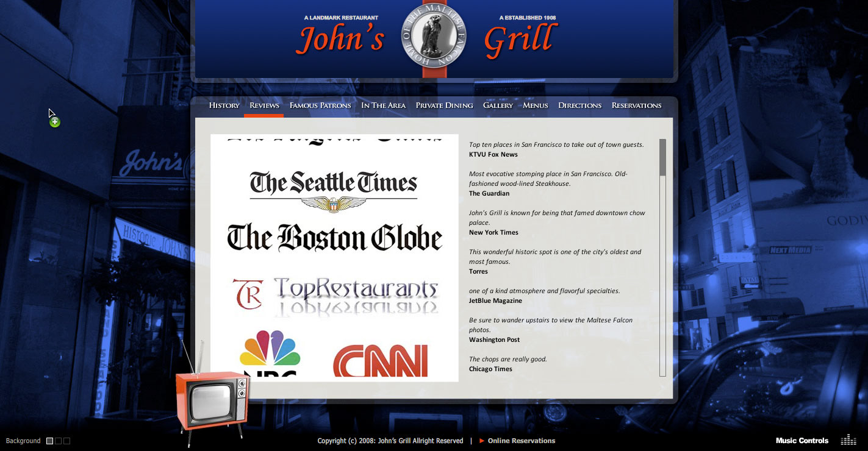The image size is (868, 451).
Task: Click the KTVU Fox News attribution
Action: point(493,154)
